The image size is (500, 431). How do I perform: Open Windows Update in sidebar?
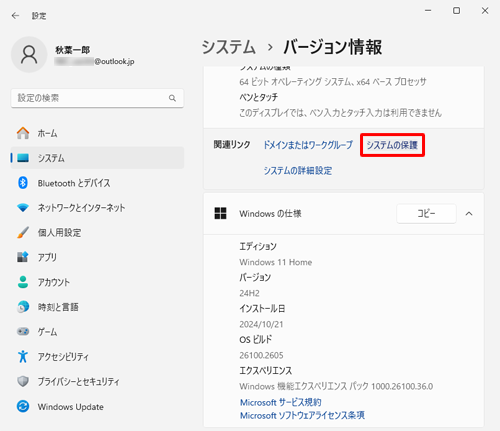[97, 406]
